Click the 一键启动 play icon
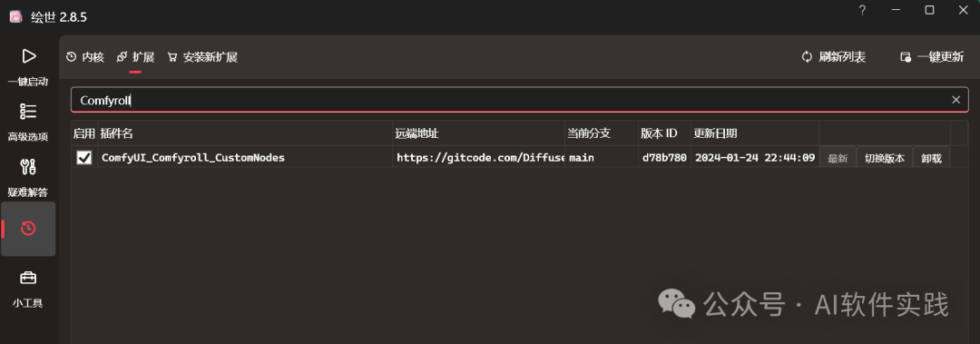This screenshot has height=344, width=980. click(28, 56)
